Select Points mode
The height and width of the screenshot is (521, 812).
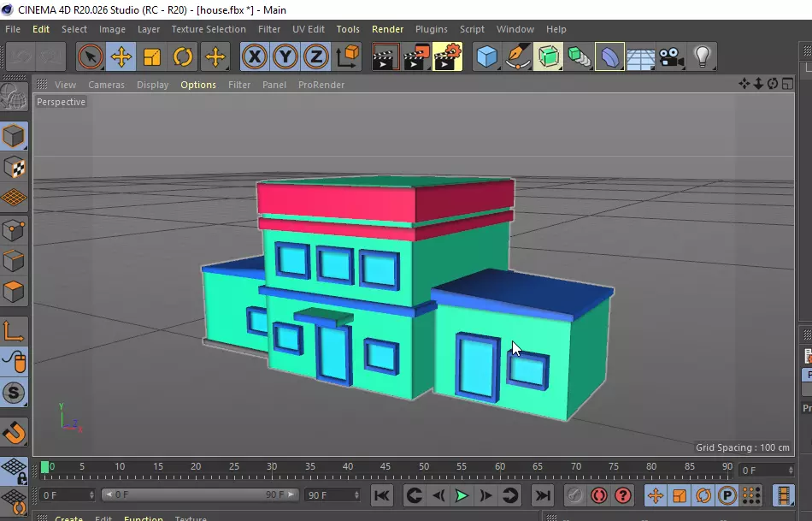coord(14,230)
